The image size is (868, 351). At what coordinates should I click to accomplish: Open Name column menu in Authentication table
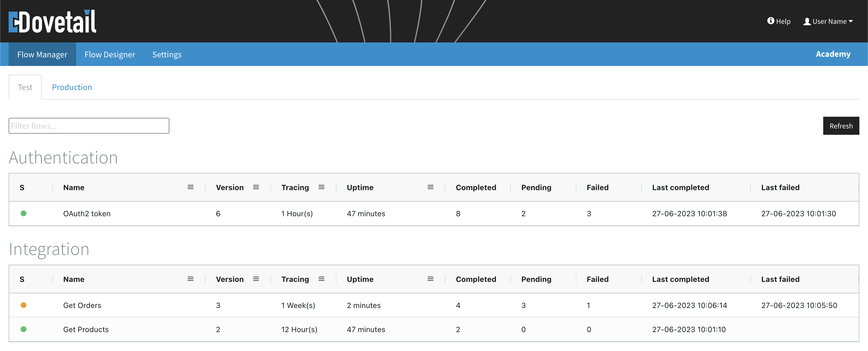pos(190,187)
